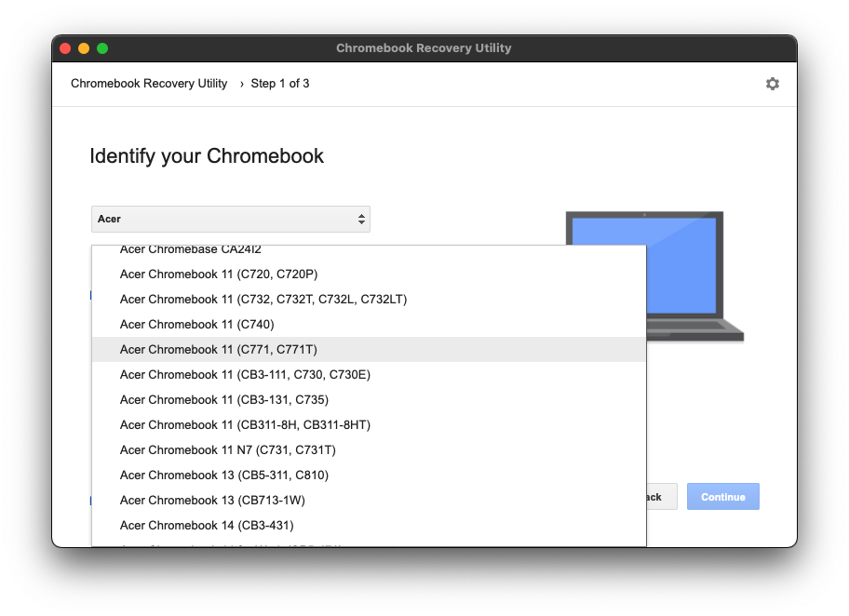Select Acer Chromebook 11 (CB3-111, C730, C730E)
Screen dimensions: 849x616
[x=369, y=375]
